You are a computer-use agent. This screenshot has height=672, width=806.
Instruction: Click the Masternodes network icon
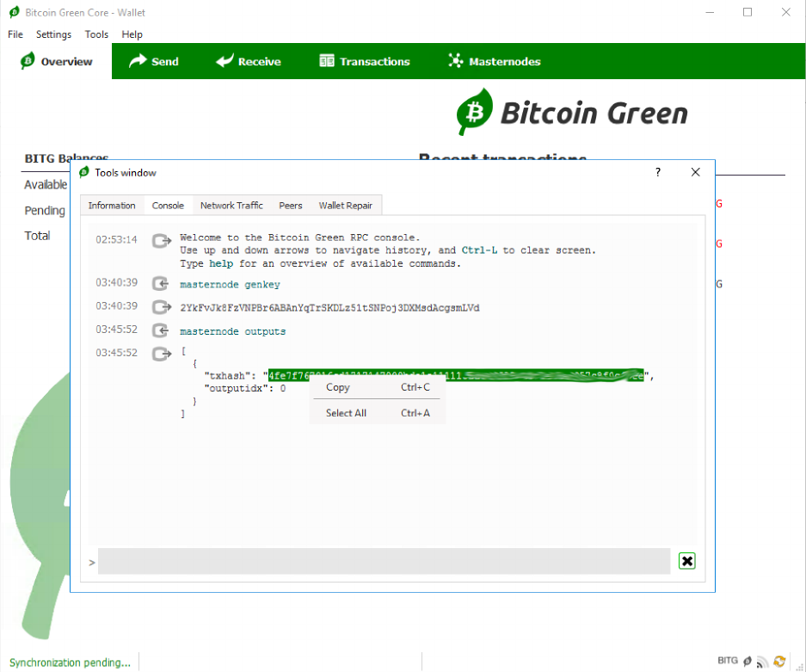(455, 61)
